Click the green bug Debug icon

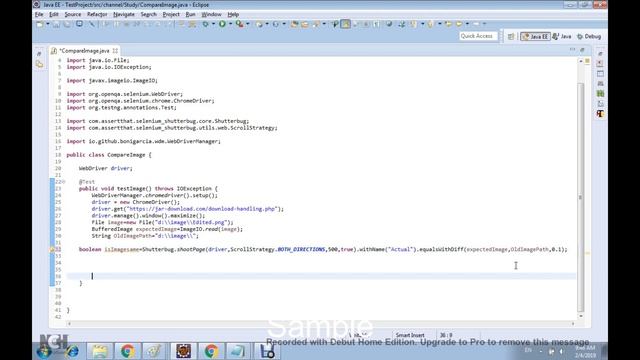205,24
